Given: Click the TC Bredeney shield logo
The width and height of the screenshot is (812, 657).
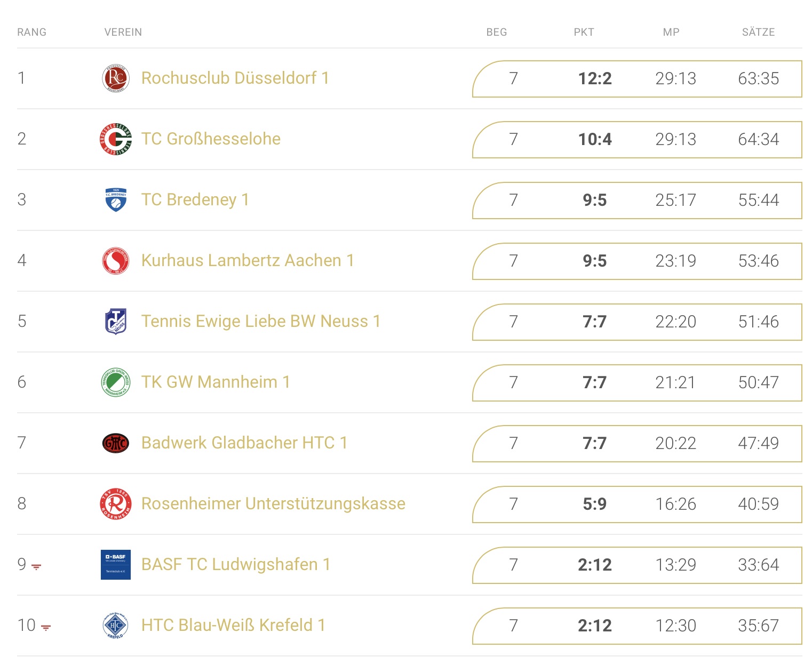Looking at the screenshot, I should [x=116, y=200].
